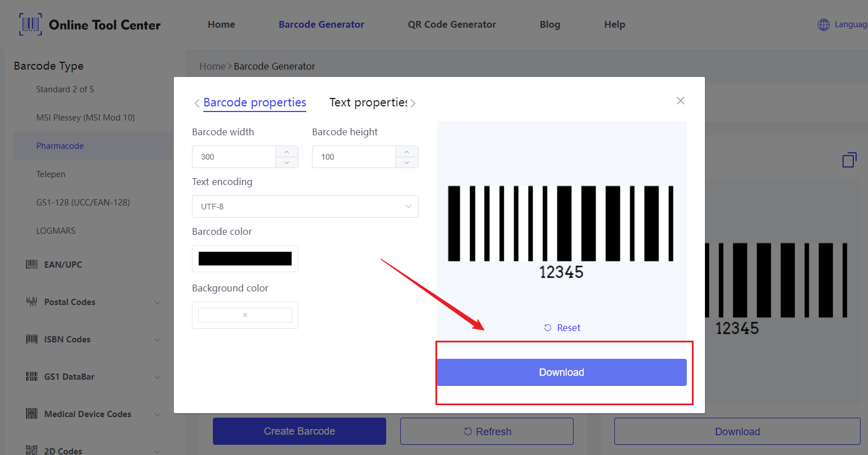Decrease barcode height with down arrow

[x=407, y=162]
